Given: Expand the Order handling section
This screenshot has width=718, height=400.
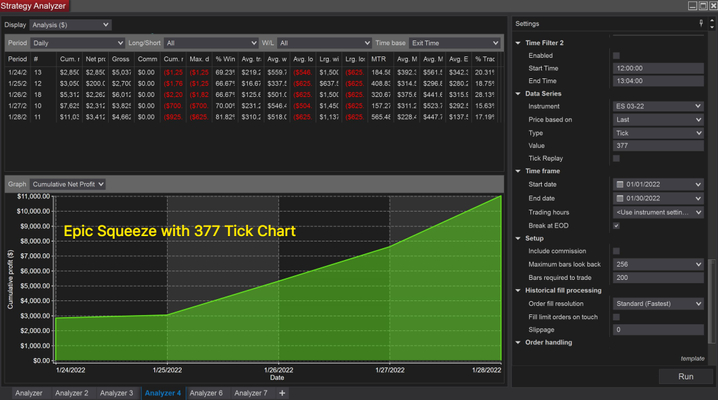Looking at the screenshot, I should (x=518, y=342).
